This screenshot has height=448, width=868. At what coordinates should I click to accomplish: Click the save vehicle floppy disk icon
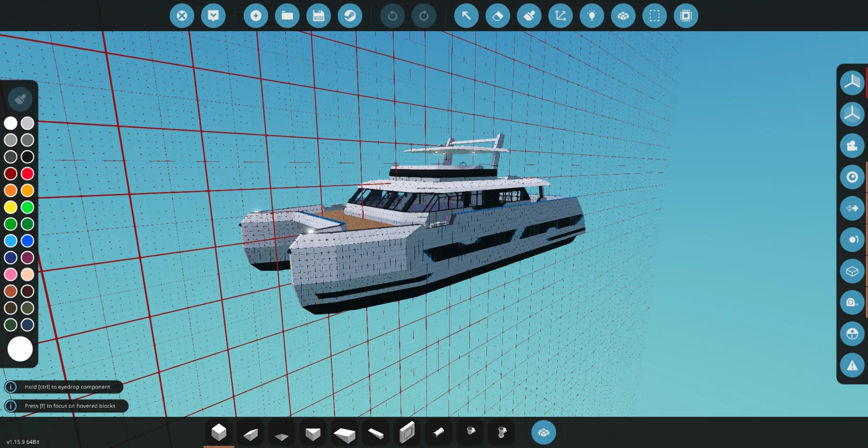318,16
